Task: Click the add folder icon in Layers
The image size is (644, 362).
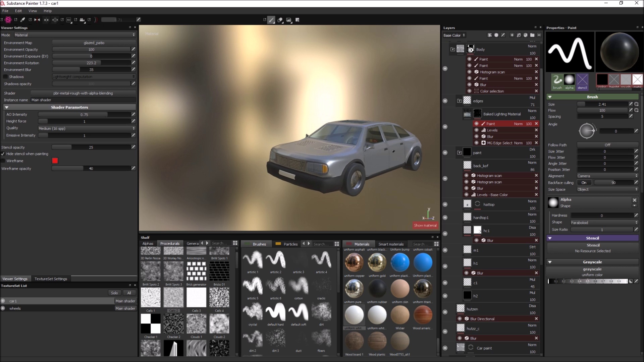Action: [x=532, y=35]
